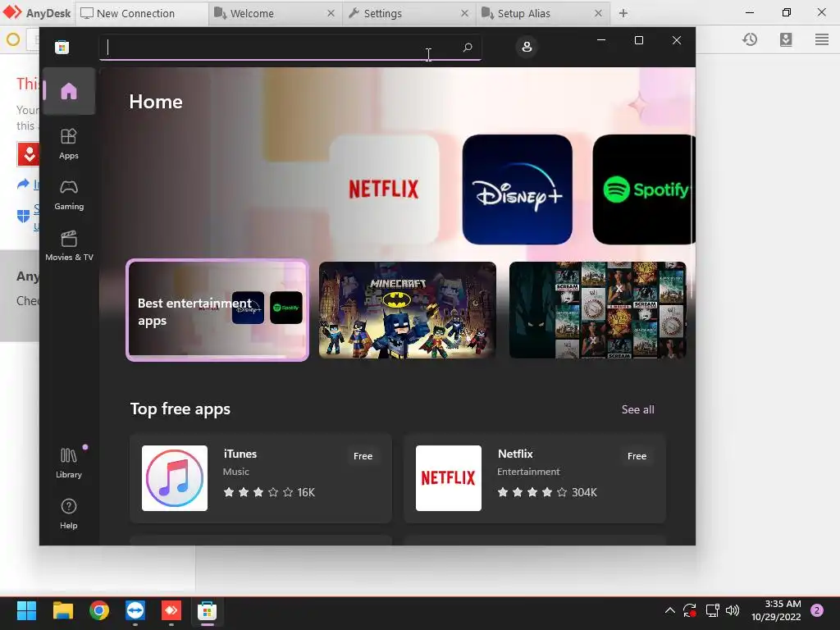Launch Google Chrome from the taskbar

(99, 610)
